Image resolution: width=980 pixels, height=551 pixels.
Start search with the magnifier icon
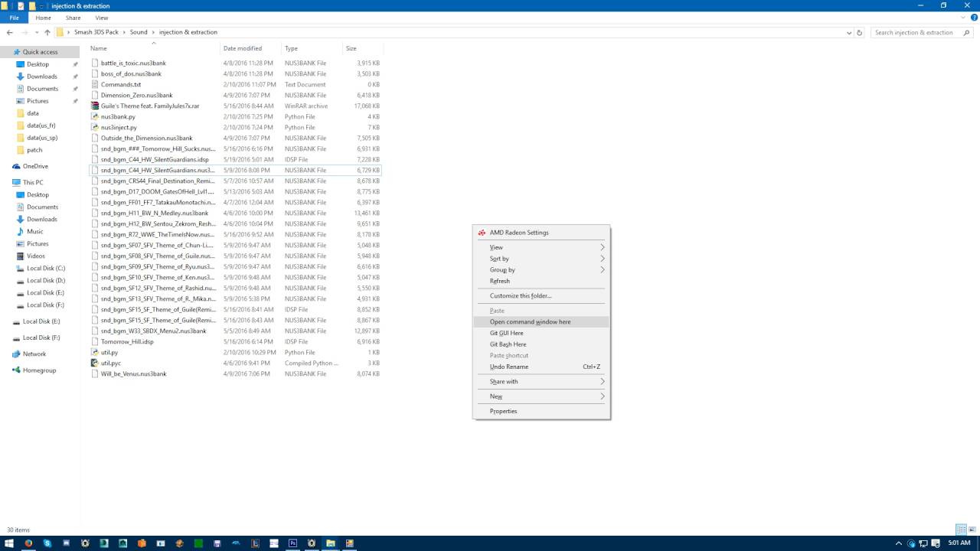click(968, 33)
